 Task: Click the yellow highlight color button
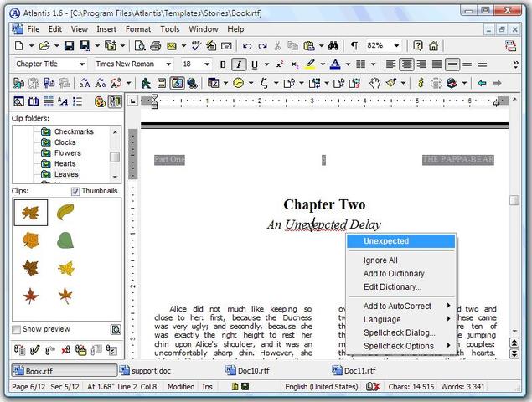pyautogui.click(x=310, y=64)
